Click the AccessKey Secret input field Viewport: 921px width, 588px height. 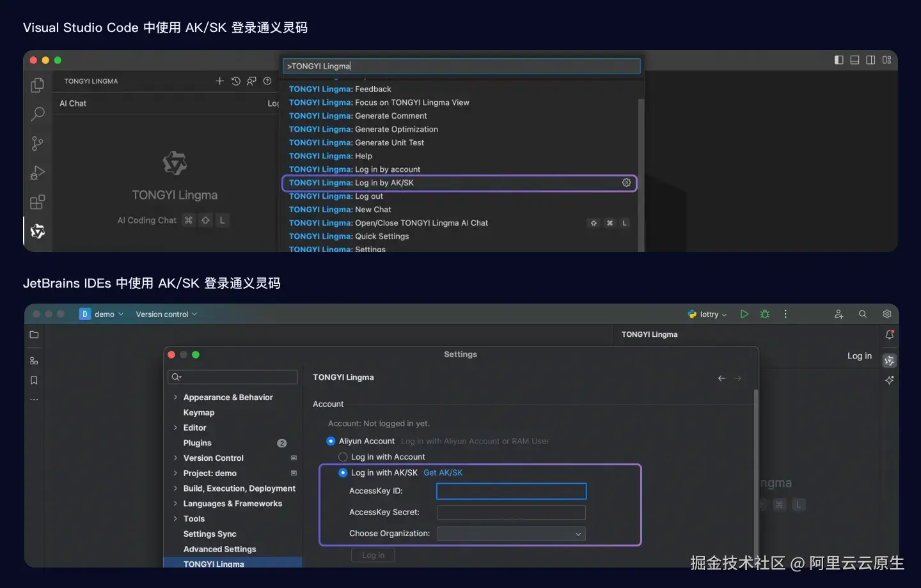click(512, 513)
